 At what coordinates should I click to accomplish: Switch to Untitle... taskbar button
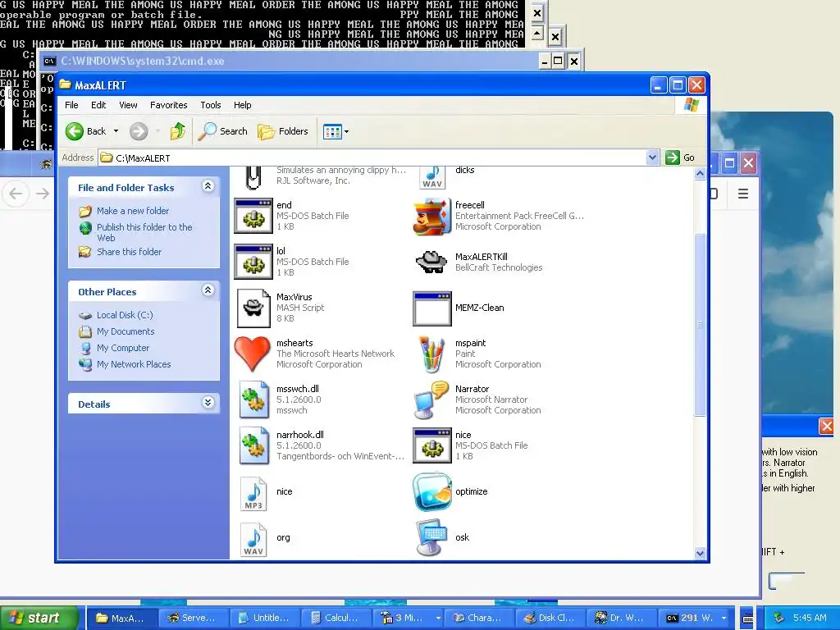click(x=263, y=618)
